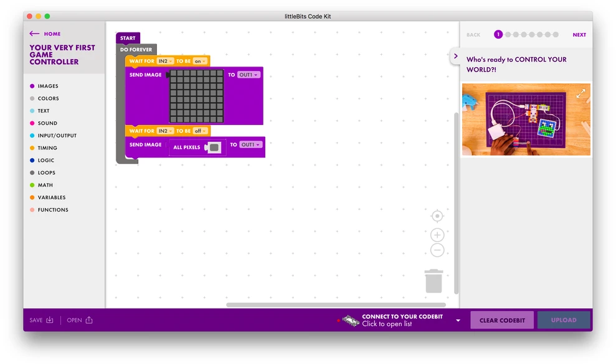Screen dimensions: 616x364
Task: Click the BACK tutorial button
Action: tap(473, 35)
